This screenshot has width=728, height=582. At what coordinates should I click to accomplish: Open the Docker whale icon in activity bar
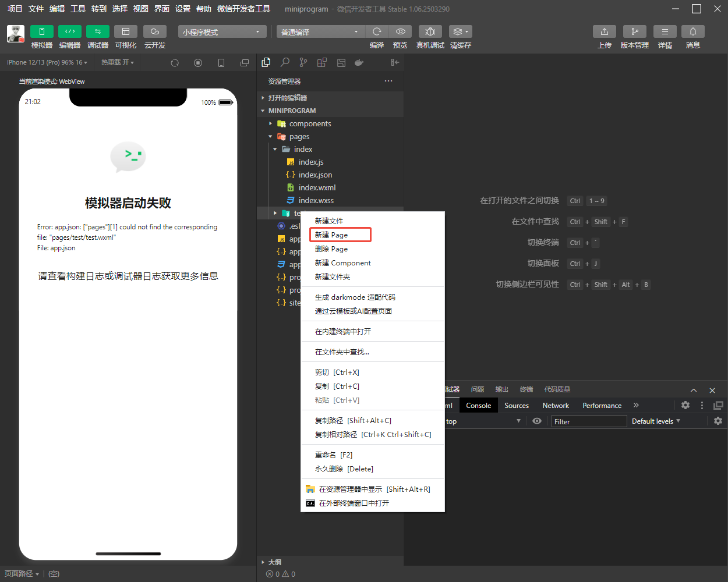(359, 62)
